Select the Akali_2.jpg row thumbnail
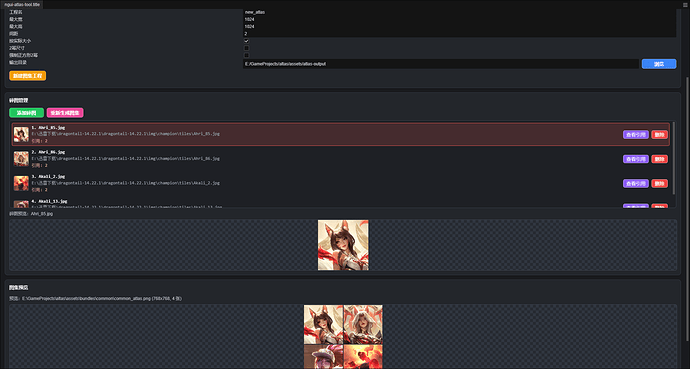The width and height of the screenshot is (690, 369). pyautogui.click(x=21, y=183)
